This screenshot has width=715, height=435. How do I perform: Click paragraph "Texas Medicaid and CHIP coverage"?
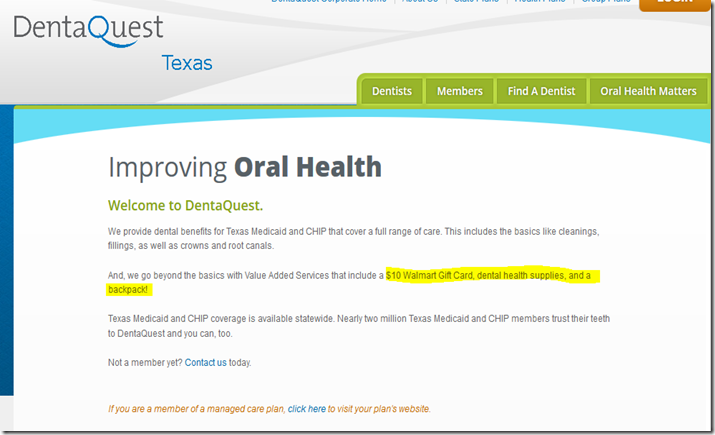359,326
